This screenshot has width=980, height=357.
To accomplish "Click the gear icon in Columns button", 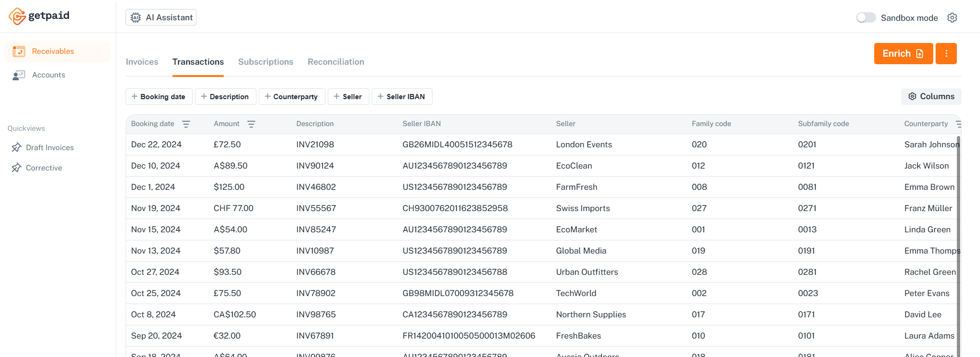I will click(x=912, y=96).
